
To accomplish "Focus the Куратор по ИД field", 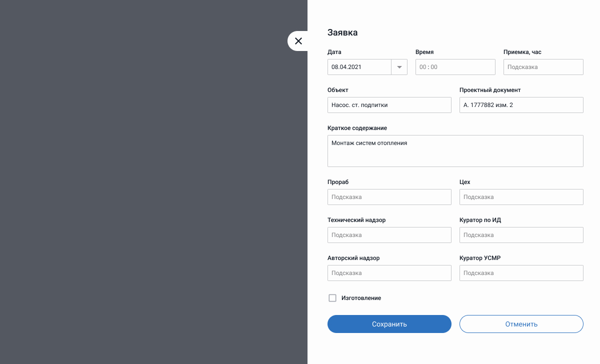I will click(521, 235).
